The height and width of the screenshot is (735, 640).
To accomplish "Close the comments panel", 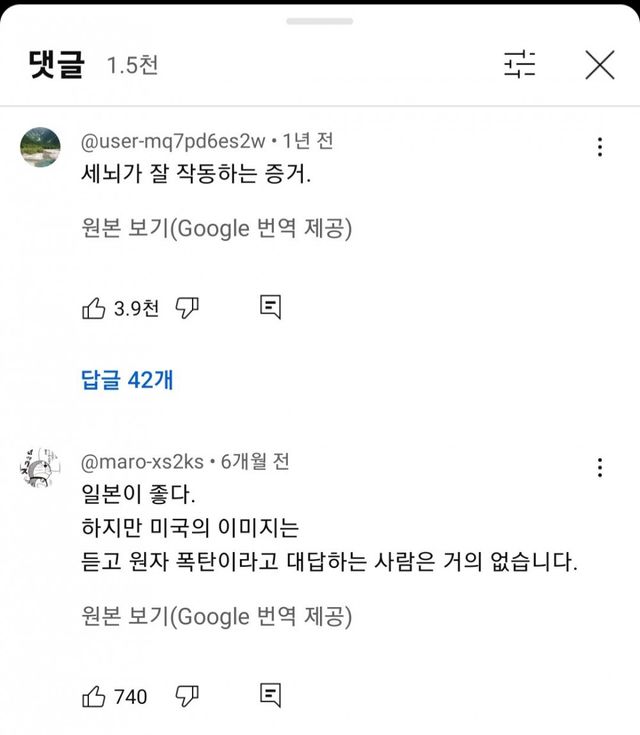I will (599, 66).
